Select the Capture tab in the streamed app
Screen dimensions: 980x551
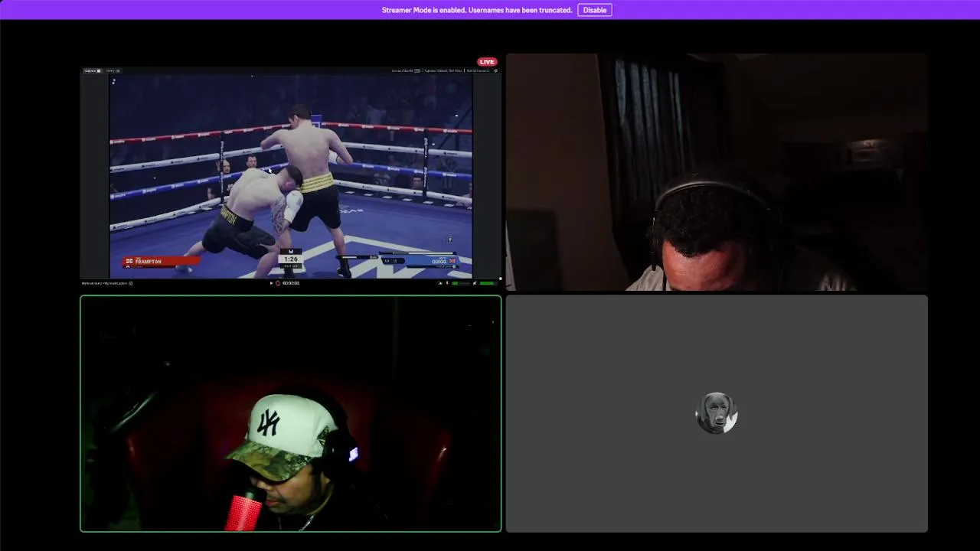92,70
